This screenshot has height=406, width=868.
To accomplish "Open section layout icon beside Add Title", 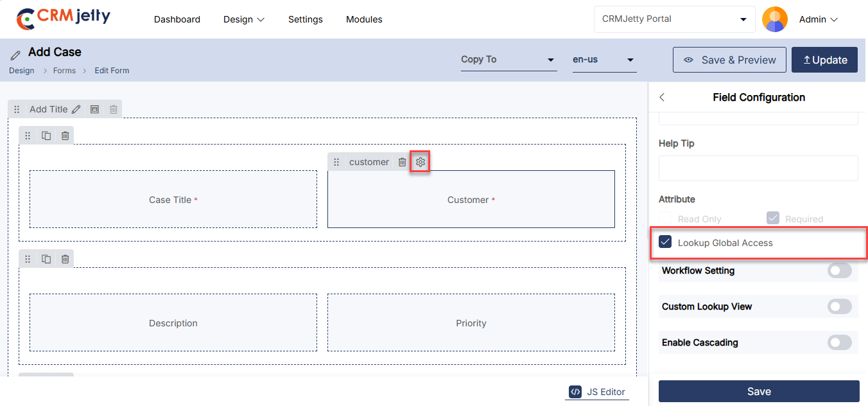I will point(94,109).
